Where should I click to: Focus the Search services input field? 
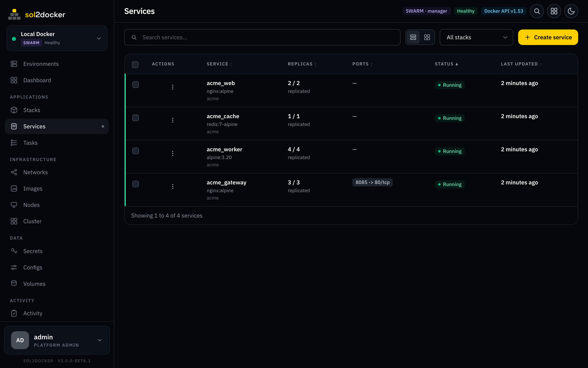coord(262,37)
